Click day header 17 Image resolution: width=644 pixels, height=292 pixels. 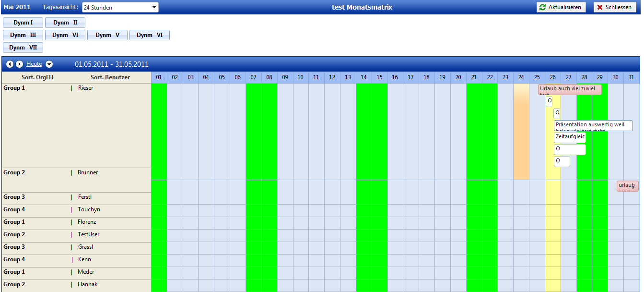tap(411, 77)
